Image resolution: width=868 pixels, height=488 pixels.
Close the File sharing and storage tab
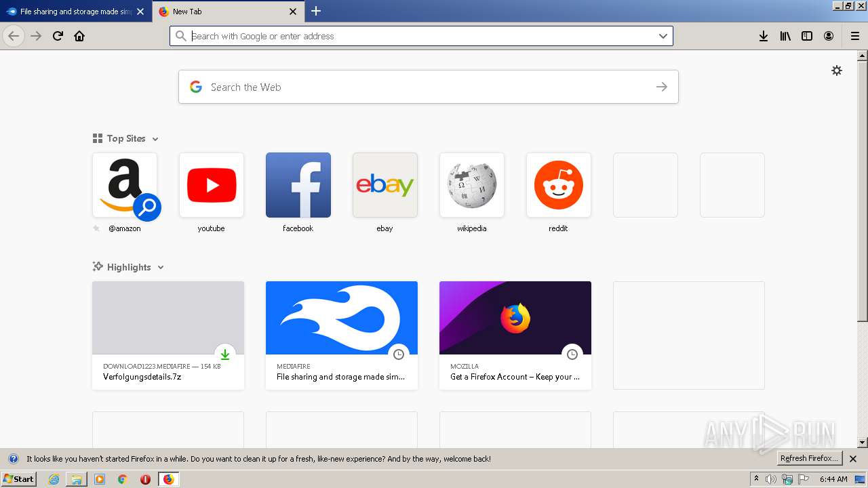pos(140,12)
